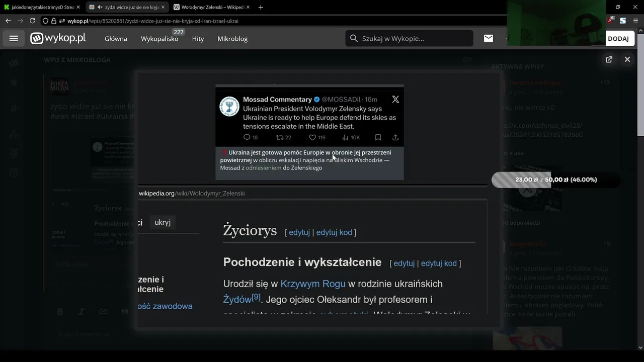644x362 pixels.
Task: Close the image lightbox with X
Action: pos(627,59)
